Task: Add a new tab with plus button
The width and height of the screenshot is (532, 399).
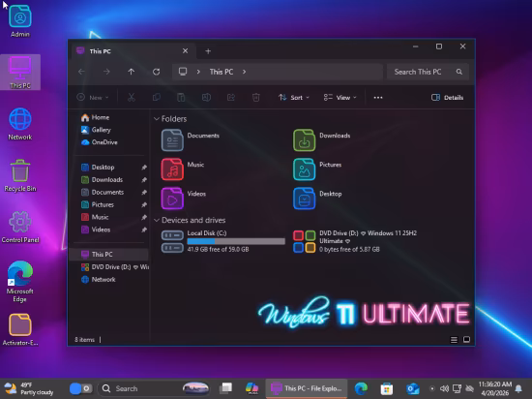Action: [208, 51]
